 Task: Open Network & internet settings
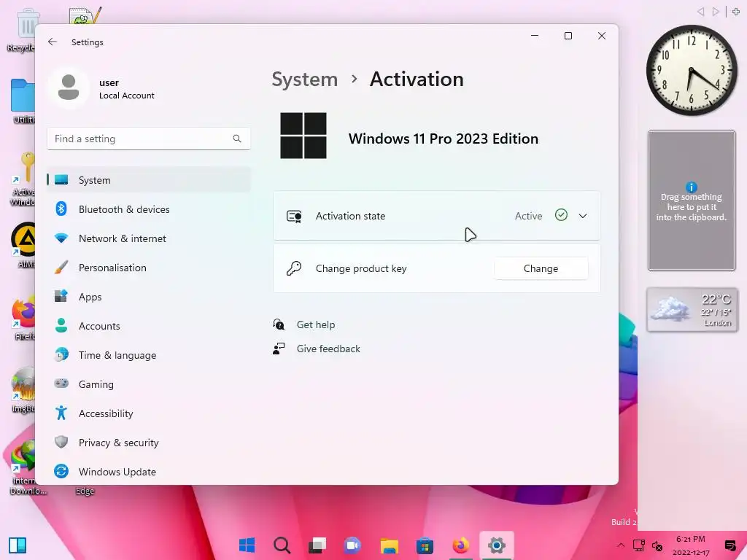(x=149, y=238)
